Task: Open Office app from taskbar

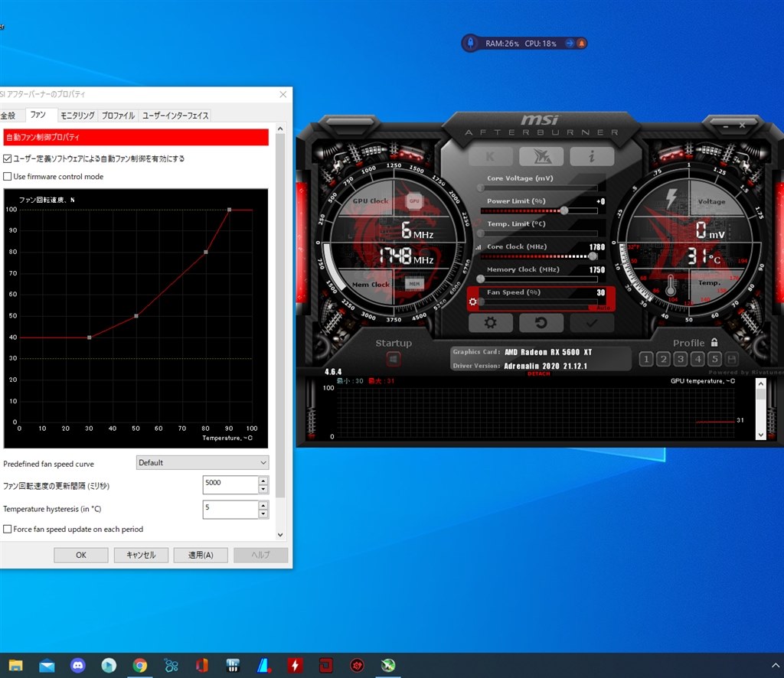Action: pos(201,666)
